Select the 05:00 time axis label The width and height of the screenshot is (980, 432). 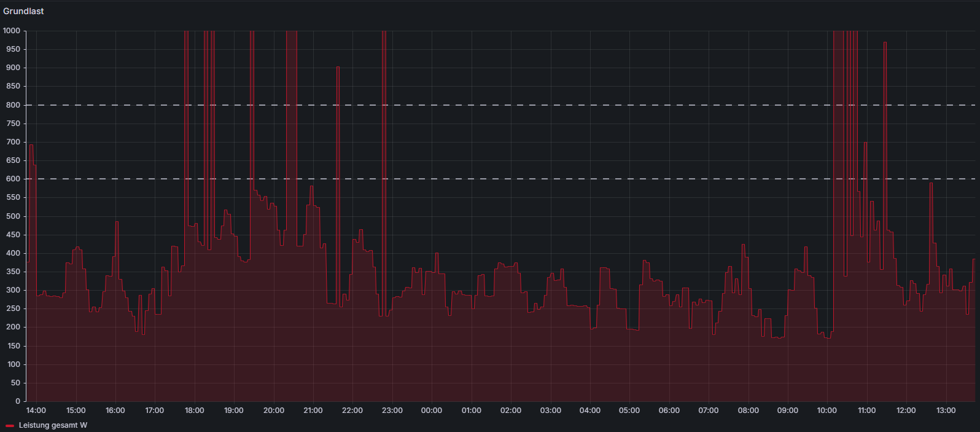[629, 410]
